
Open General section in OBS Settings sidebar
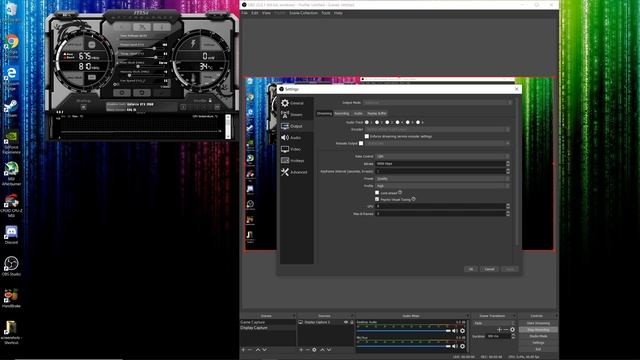click(x=297, y=103)
